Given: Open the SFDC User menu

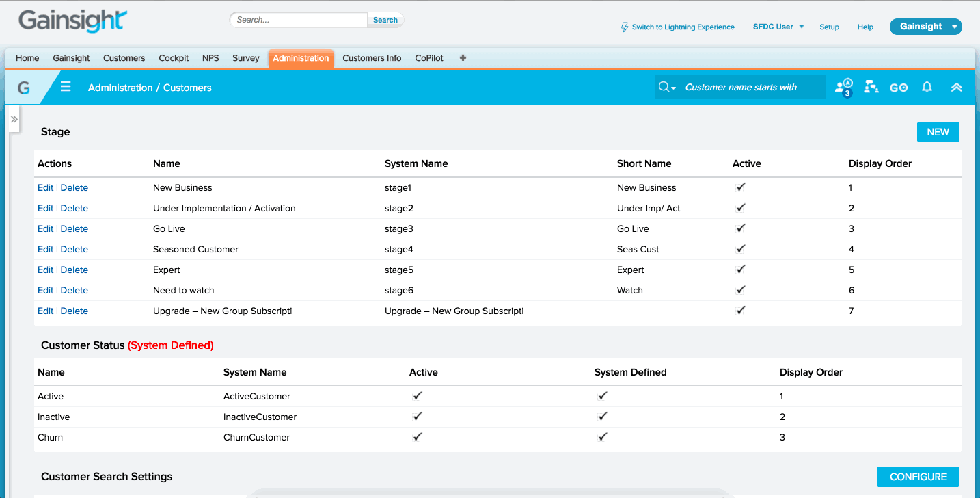Looking at the screenshot, I should pyautogui.click(x=778, y=27).
